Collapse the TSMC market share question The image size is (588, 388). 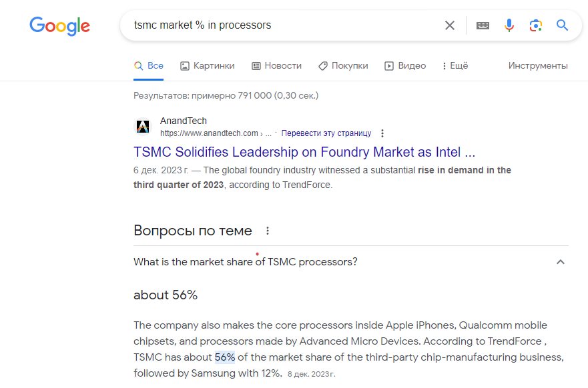pos(561,262)
